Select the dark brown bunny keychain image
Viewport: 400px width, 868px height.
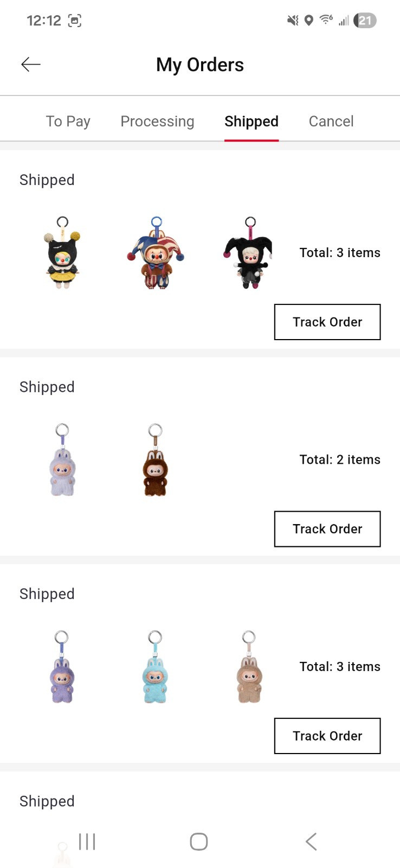[156, 460]
